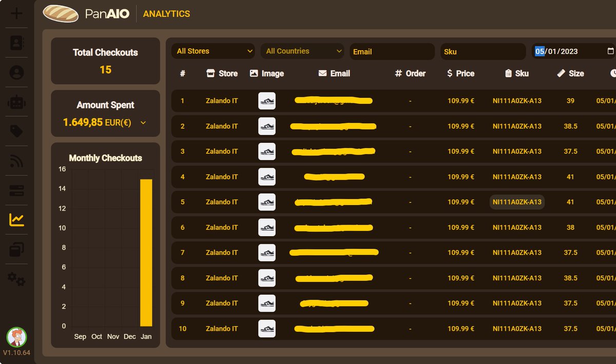Open the user account sidebar icon
The image size is (616, 364).
coord(17,72)
